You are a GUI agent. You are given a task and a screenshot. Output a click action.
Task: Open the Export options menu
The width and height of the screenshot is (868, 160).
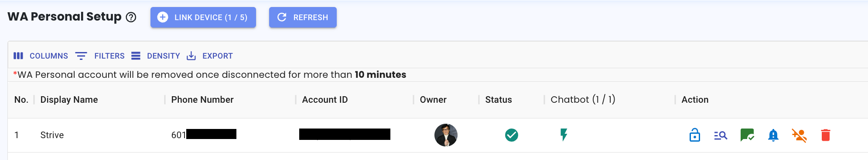pyautogui.click(x=210, y=56)
